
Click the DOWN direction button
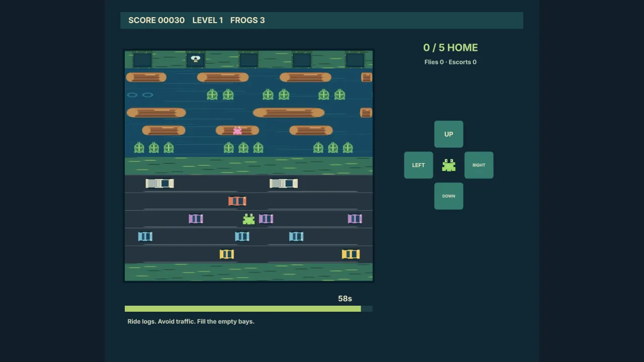pyautogui.click(x=448, y=196)
